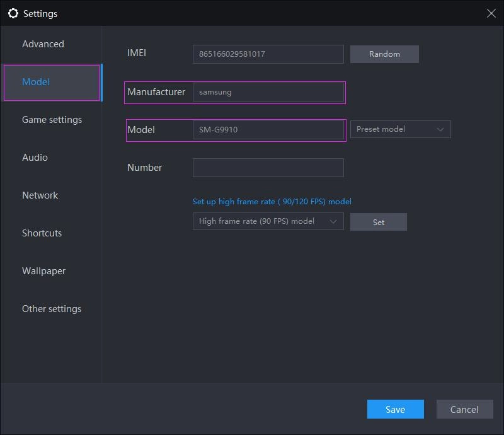The height and width of the screenshot is (435, 504).
Task: Switch to the Audio settings section
Action: [x=35, y=157]
